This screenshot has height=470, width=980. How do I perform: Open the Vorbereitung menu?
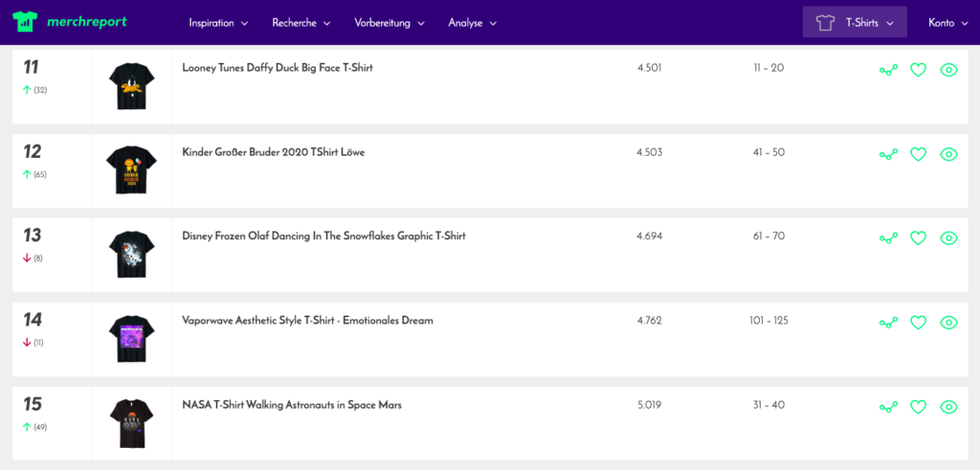[x=390, y=23]
